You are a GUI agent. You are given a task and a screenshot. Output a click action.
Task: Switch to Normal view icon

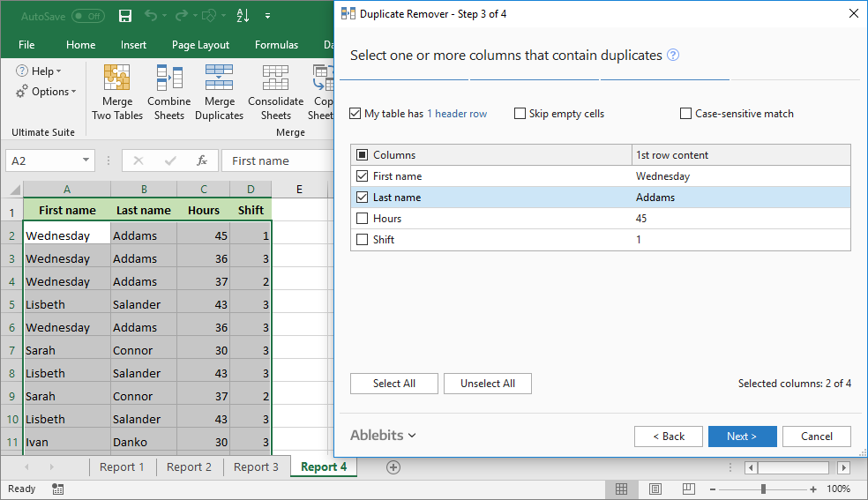tap(622, 489)
